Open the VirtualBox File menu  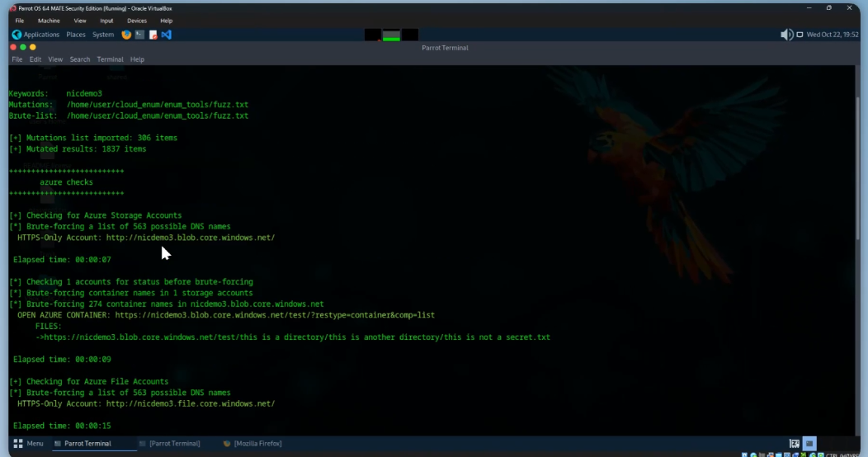pos(19,21)
